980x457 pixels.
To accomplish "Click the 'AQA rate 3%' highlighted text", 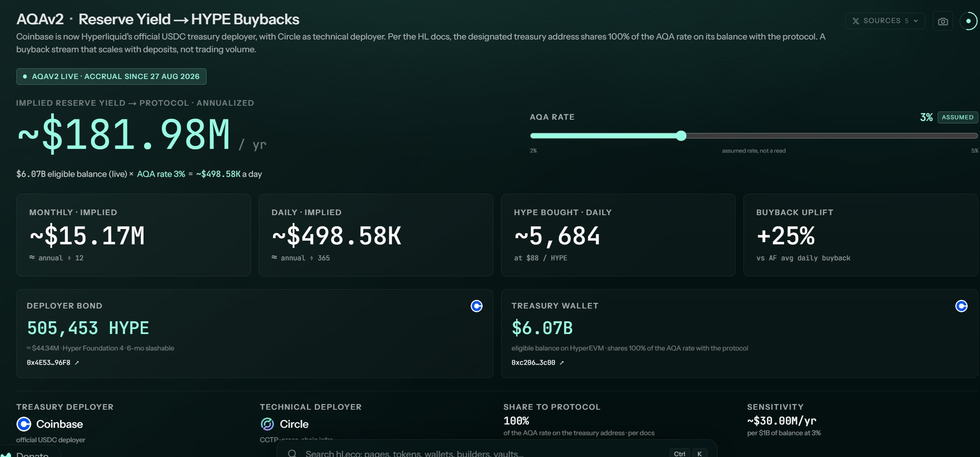I will click(161, 174).
